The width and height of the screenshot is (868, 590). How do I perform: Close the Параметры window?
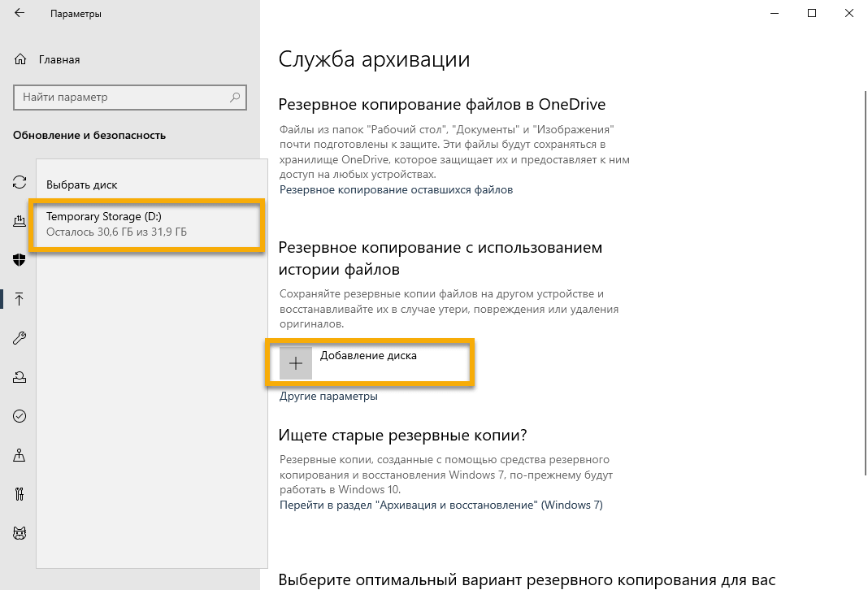click(x=849, y=13)
